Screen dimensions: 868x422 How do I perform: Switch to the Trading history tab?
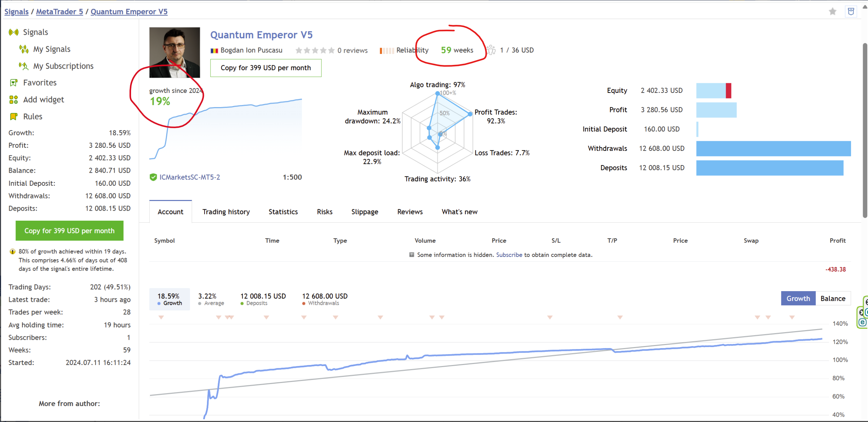pyautogui.click(x=226, y=212)
